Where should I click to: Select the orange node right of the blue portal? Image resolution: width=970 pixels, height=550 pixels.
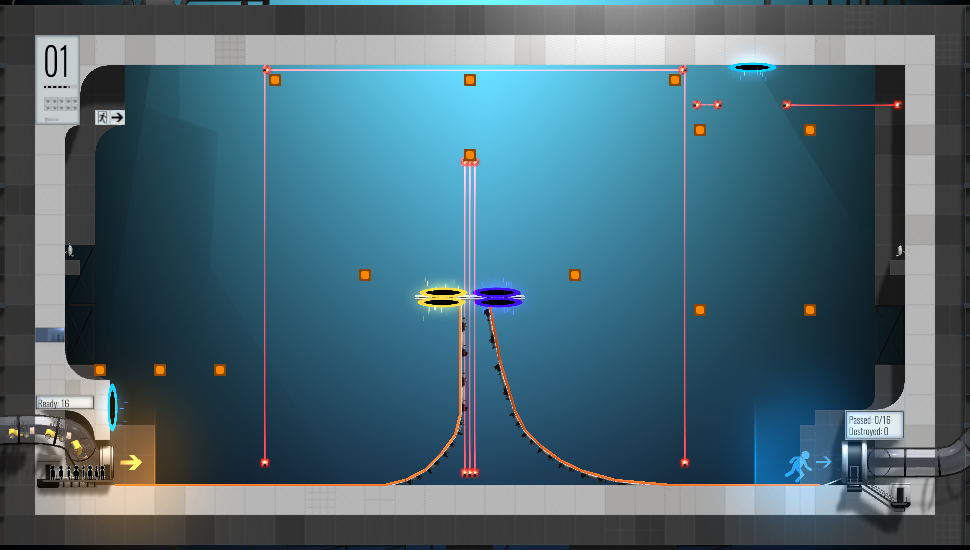pos(575,275)
